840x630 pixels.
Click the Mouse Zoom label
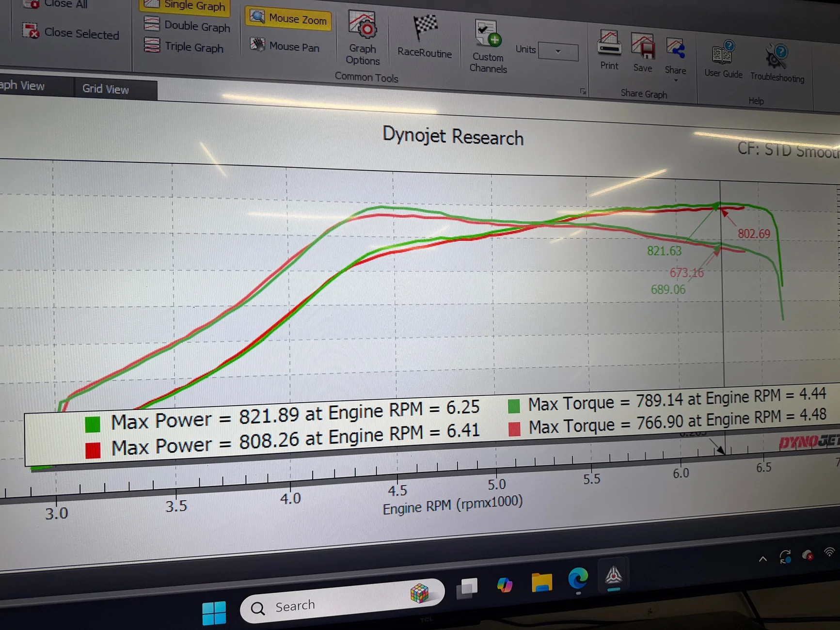pos(298,19)
